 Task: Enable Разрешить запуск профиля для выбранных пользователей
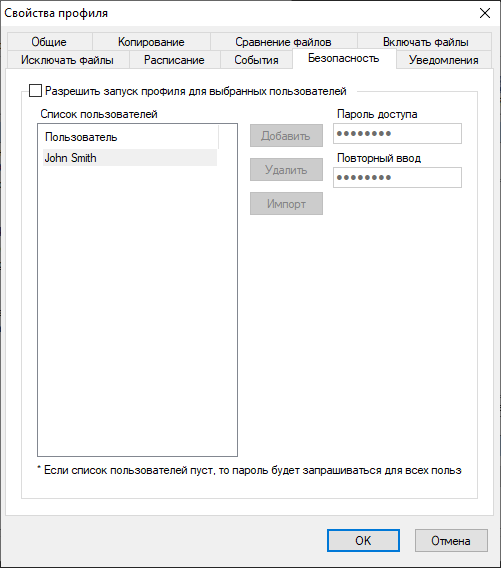pyautogui.click(x=35, y=91)
